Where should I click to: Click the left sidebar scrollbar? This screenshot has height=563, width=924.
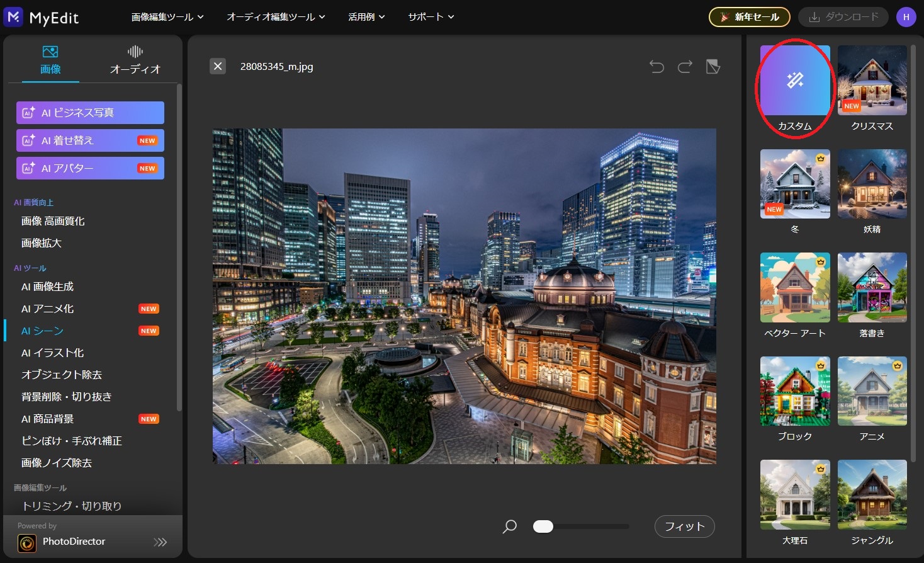click(x=179, y=247)
